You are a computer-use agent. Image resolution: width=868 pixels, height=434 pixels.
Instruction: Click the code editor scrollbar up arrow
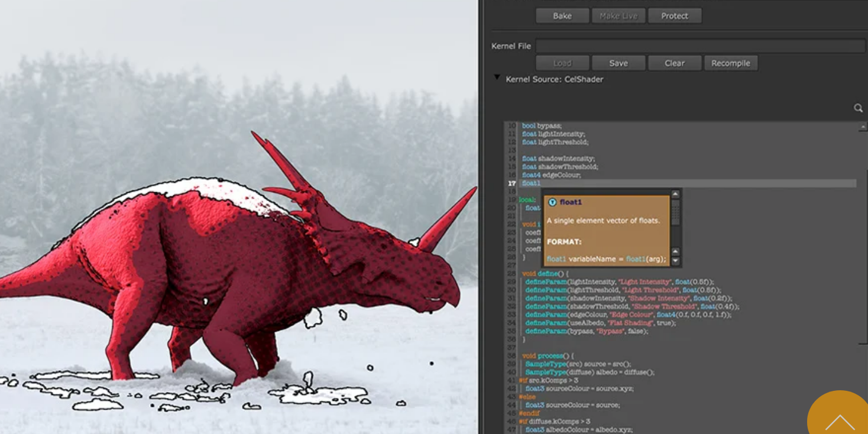pos(863,127)
